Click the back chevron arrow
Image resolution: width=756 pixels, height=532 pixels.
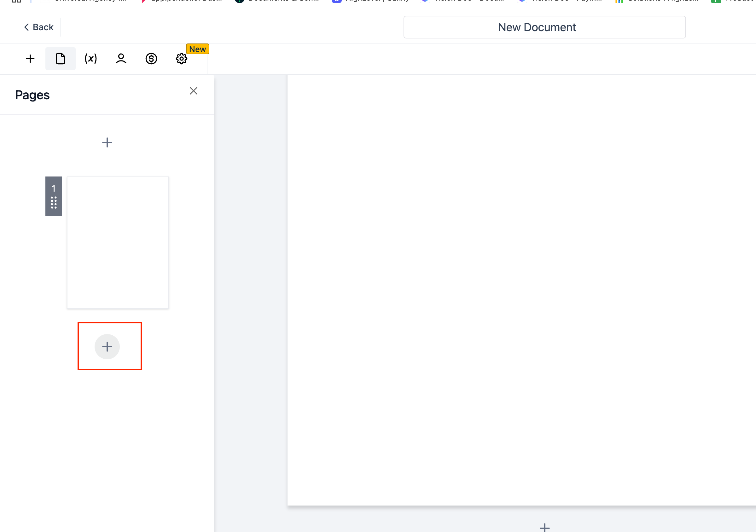click(27, 27)
